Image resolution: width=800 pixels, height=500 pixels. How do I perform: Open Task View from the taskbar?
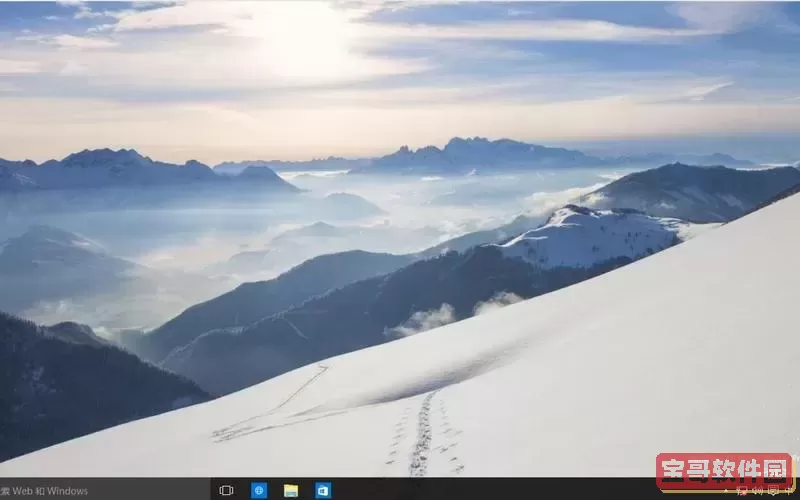[x=226, y=490]
